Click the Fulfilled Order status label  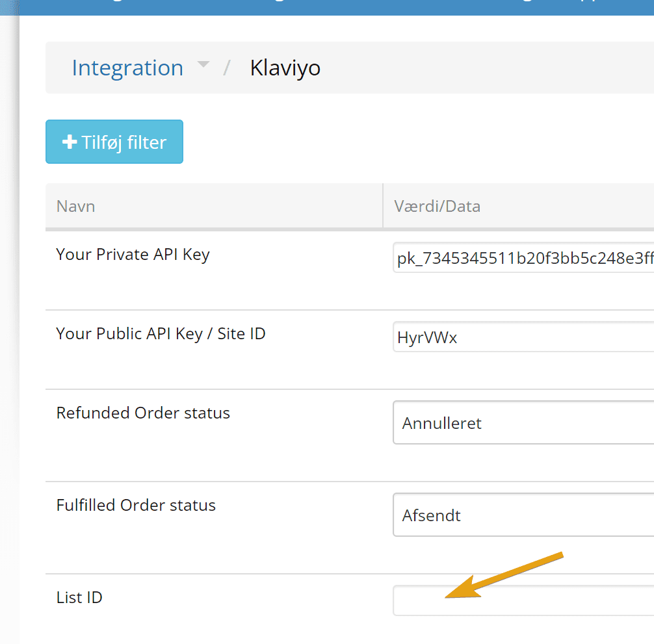click(x=136, y=505)
